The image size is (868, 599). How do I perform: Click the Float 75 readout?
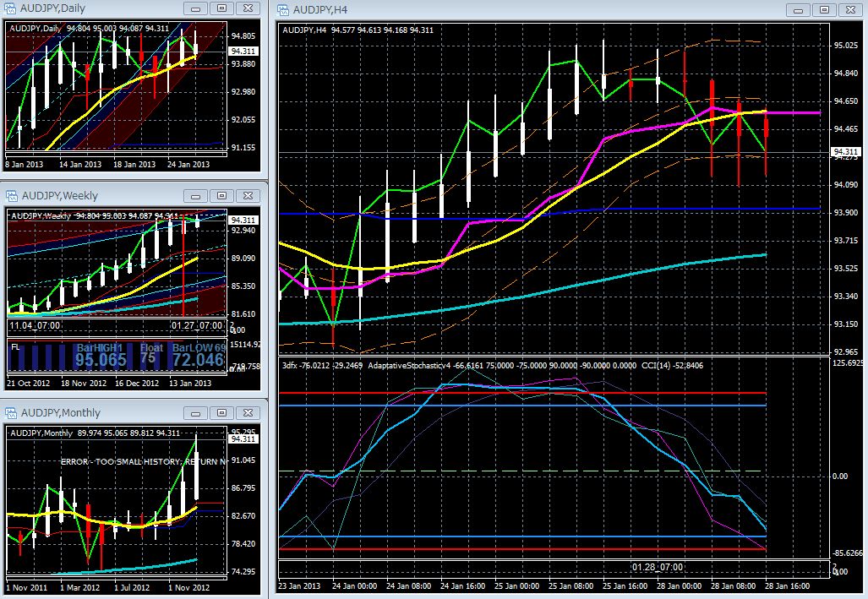[151, 353]
